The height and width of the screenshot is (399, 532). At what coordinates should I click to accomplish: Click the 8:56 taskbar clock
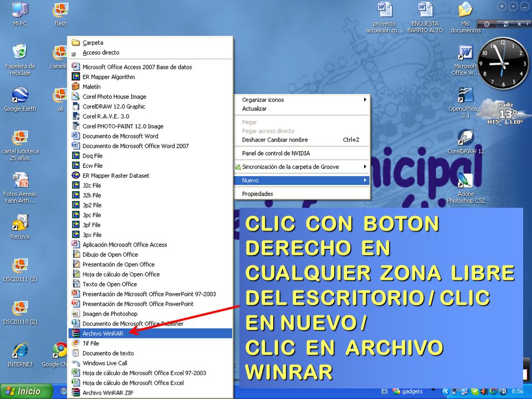pos(518,392)
